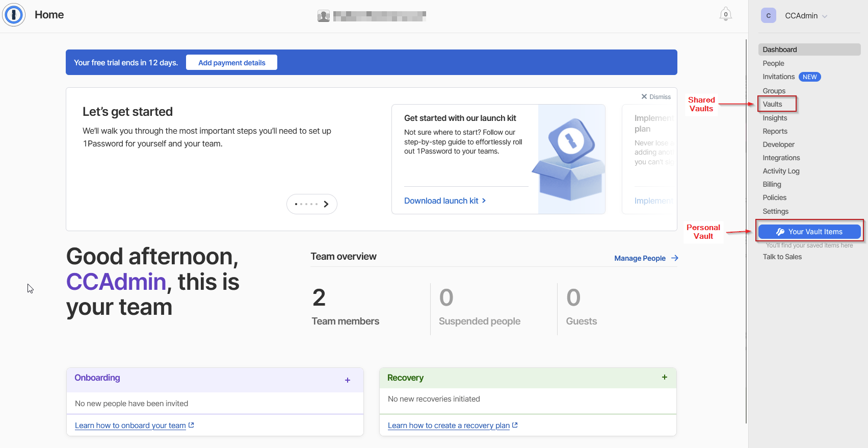Dismiss the getting started panel
This screenshot has height=448, width=868.
pyautogui.click(x=656, y=96)
